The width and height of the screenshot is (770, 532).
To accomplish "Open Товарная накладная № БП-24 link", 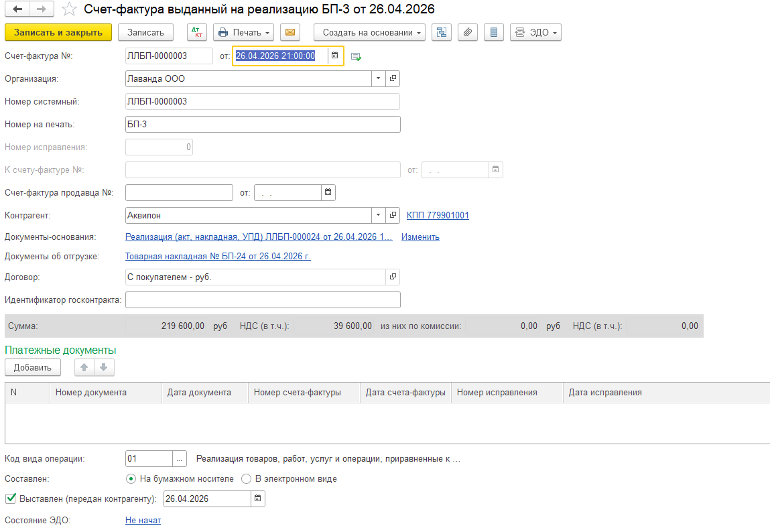I will pos(218,256).
